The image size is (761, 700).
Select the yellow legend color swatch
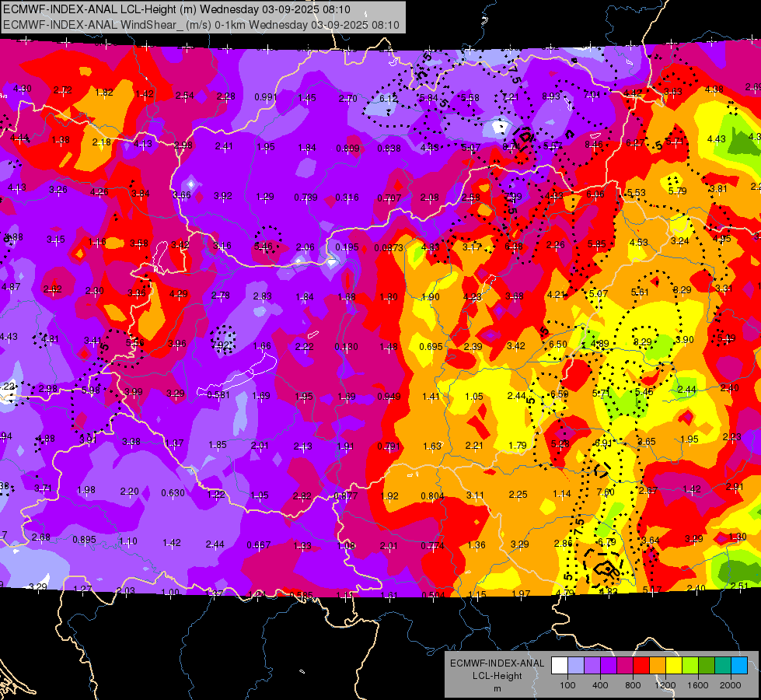coord(674,666)
